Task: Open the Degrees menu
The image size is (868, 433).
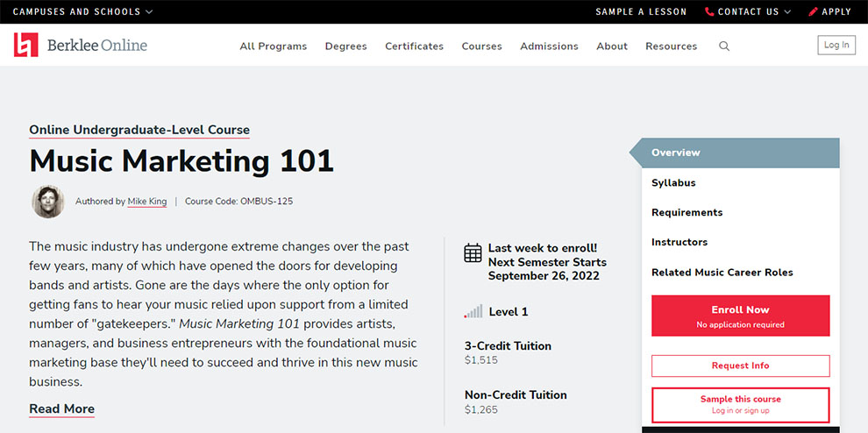Action: (346, 46)
